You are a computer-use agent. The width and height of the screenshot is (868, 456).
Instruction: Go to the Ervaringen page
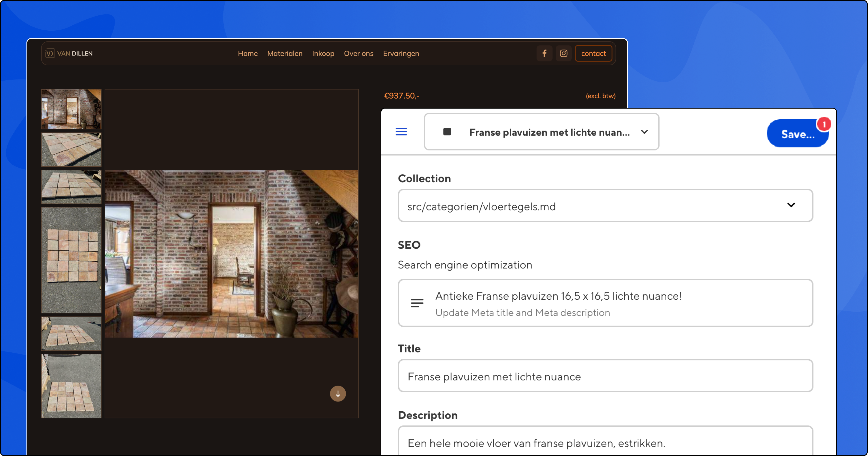coord(401,53)
